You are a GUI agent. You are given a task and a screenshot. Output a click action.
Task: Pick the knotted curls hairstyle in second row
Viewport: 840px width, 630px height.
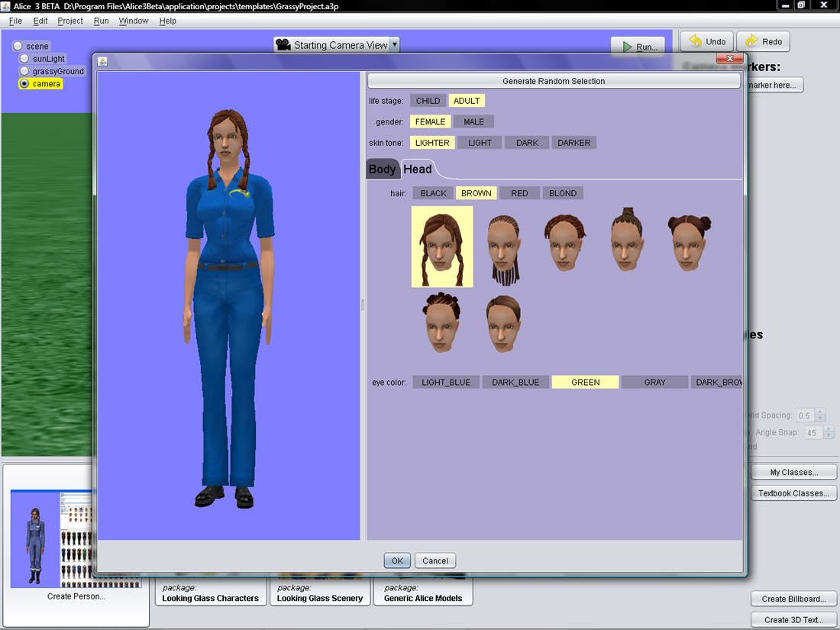click(442, 322)
